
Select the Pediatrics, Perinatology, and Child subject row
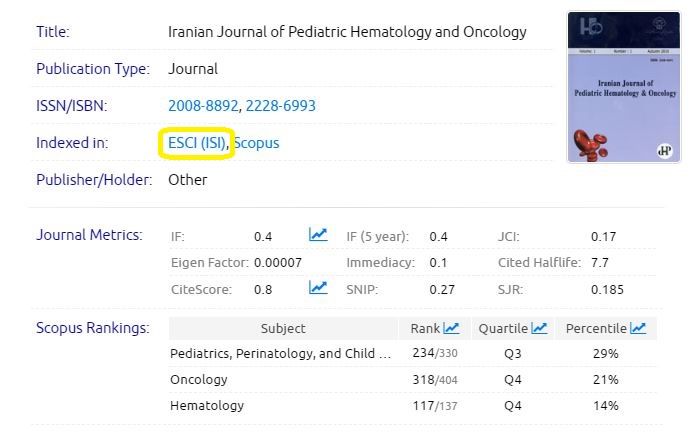point(281,354)
